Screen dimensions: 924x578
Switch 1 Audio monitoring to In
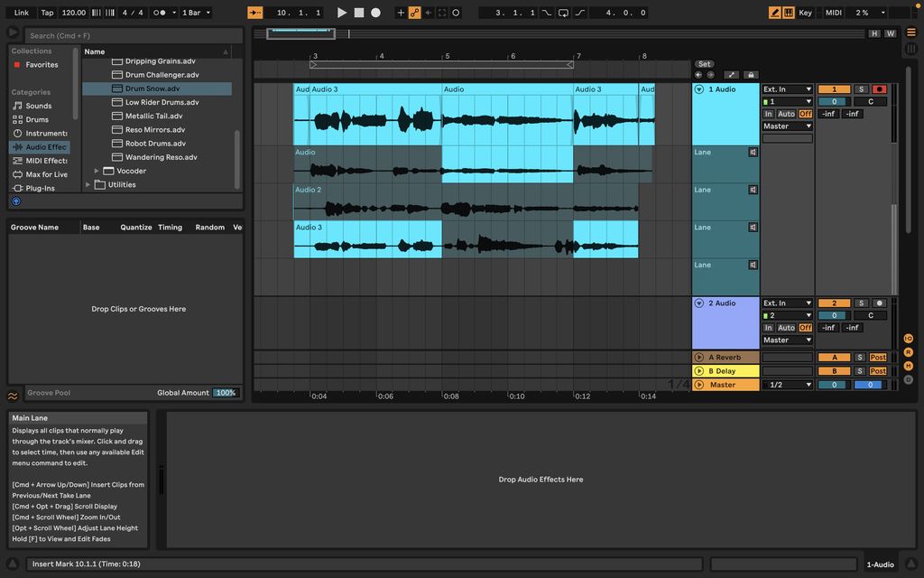[768, 114]
